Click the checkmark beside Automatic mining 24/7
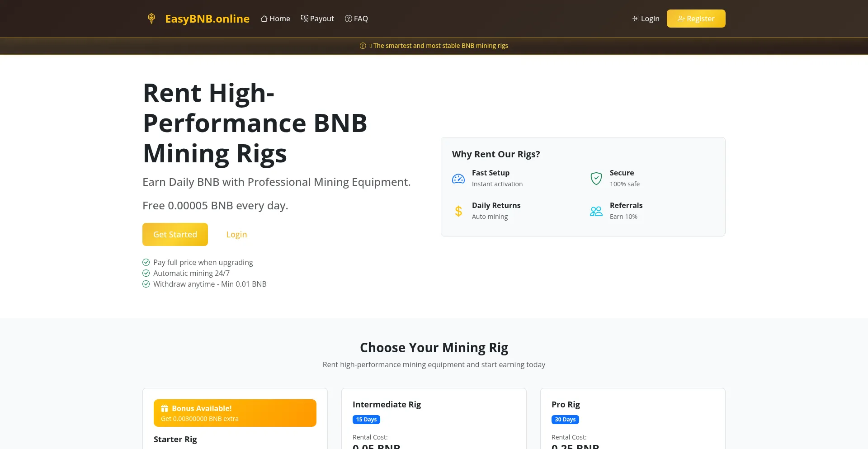Image resolution: width=868 pixels, height=449 pixels. click(146, 273)
